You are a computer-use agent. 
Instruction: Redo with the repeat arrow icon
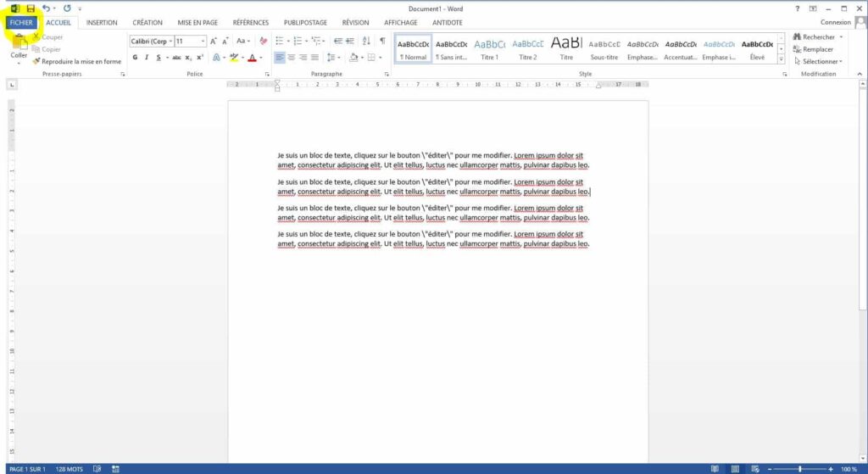pyautogui.click(x=67, y=8)
